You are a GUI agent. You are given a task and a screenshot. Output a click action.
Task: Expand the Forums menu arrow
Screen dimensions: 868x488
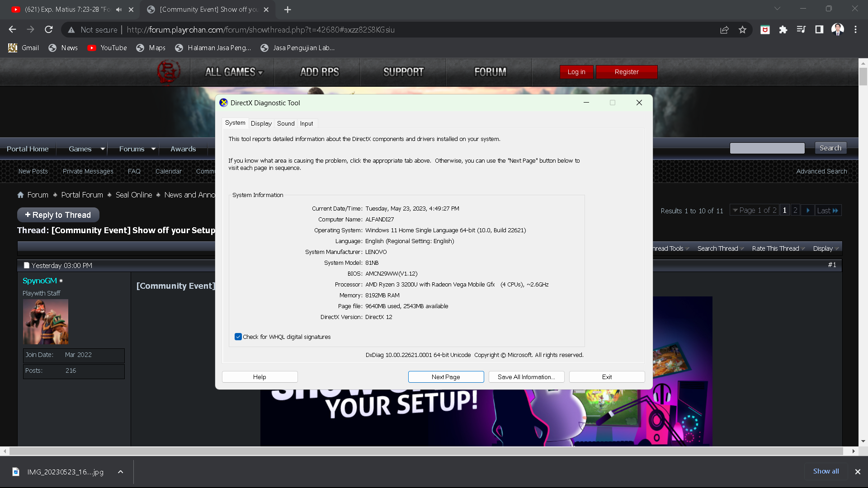coord(153,149)
